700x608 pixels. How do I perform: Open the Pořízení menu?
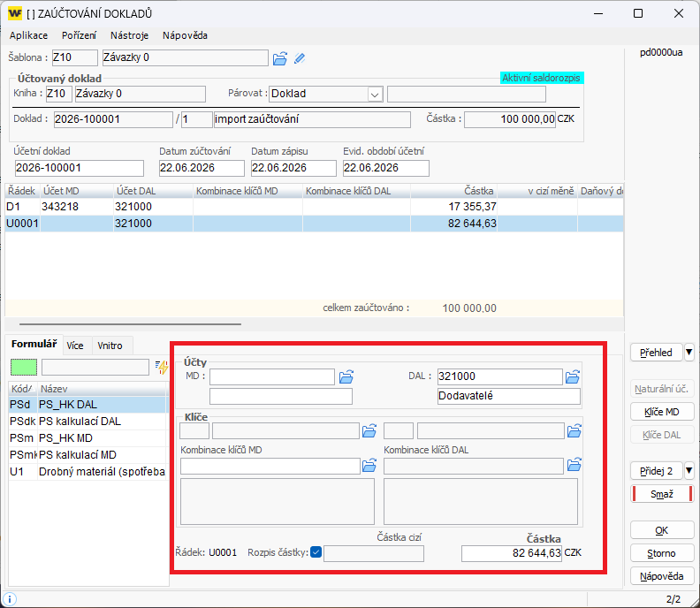pyautogui.click(x=79, y=35)
